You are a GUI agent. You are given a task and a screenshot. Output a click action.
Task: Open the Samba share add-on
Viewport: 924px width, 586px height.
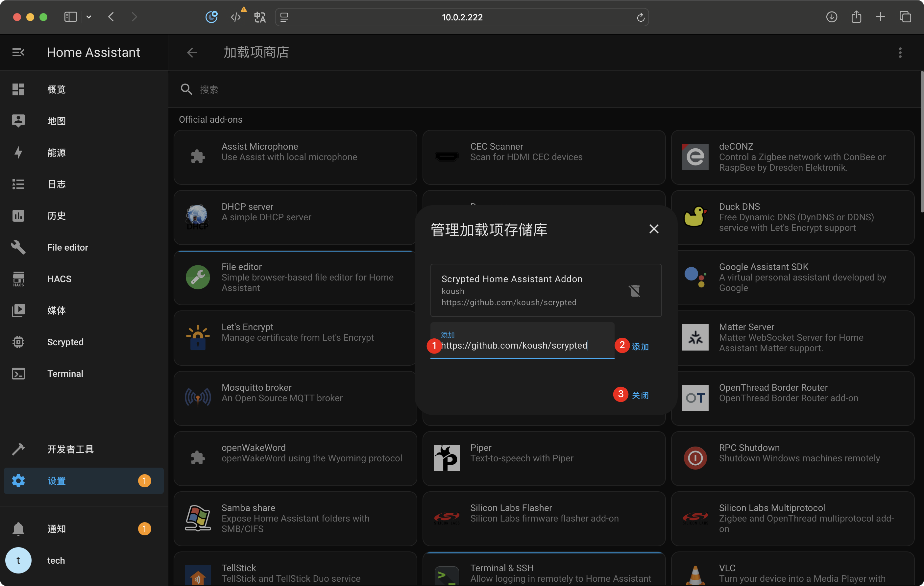(295, 519)
